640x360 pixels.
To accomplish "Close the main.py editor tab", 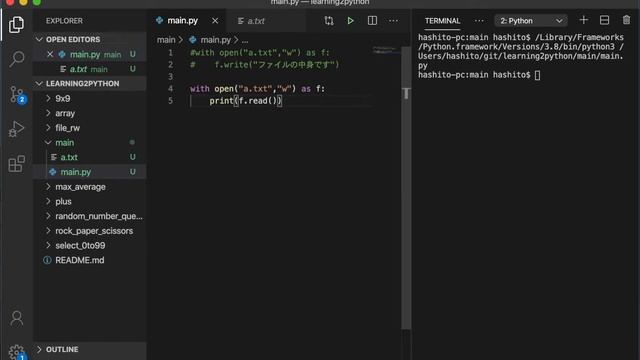I will 215,21.
